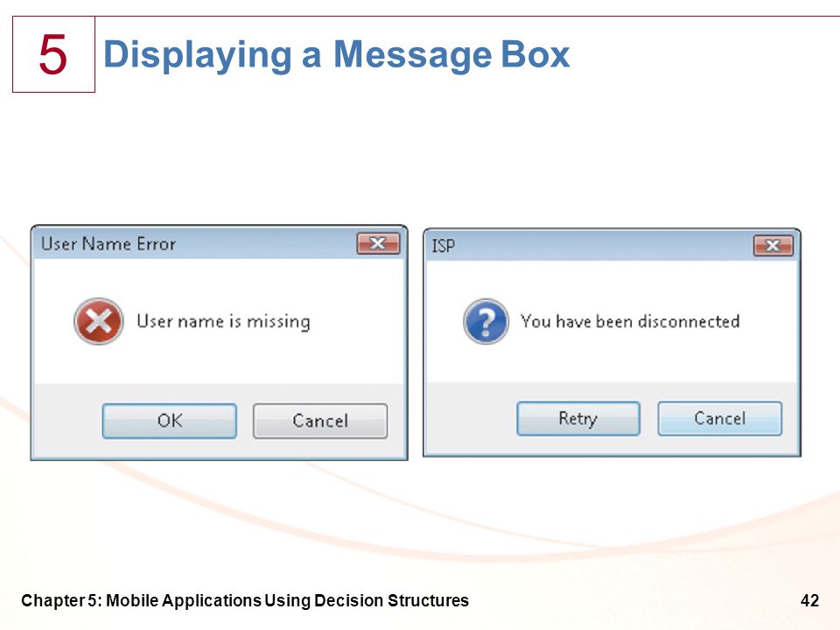Click the 'User name is missing' message
The width and height of the screenshot is (840, 630).
tap(223, 321)
